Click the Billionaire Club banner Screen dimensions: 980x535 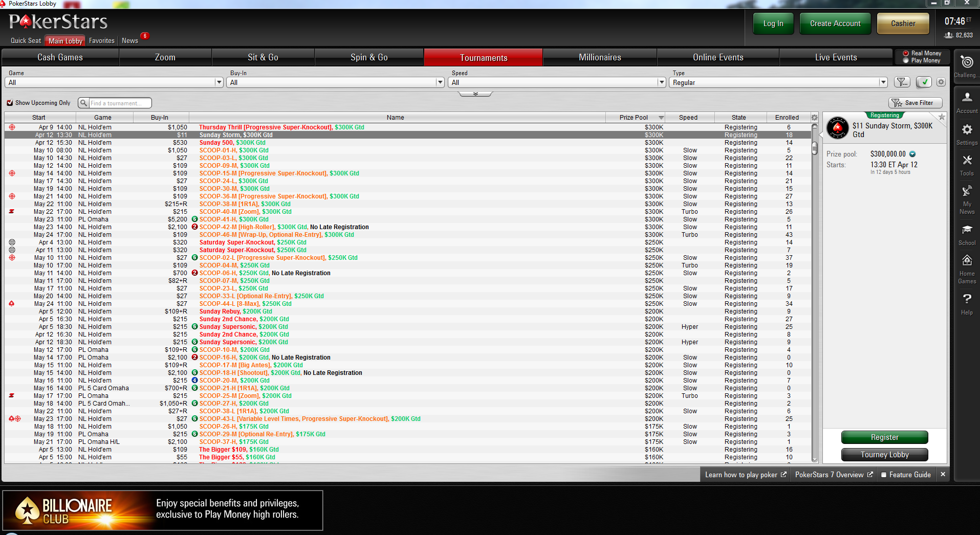click(163, 510)
